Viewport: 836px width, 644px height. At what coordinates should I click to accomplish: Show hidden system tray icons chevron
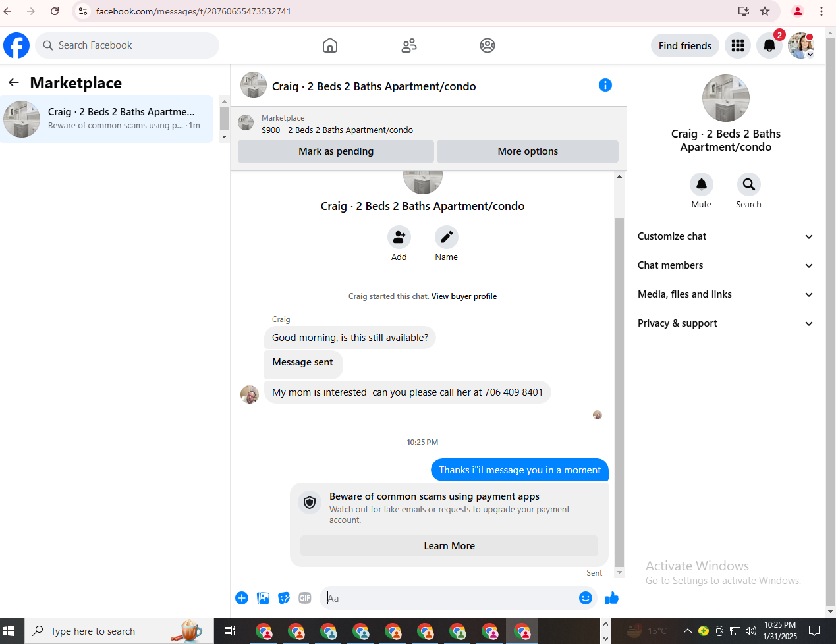pyautogui.click(x=687, y=631)
